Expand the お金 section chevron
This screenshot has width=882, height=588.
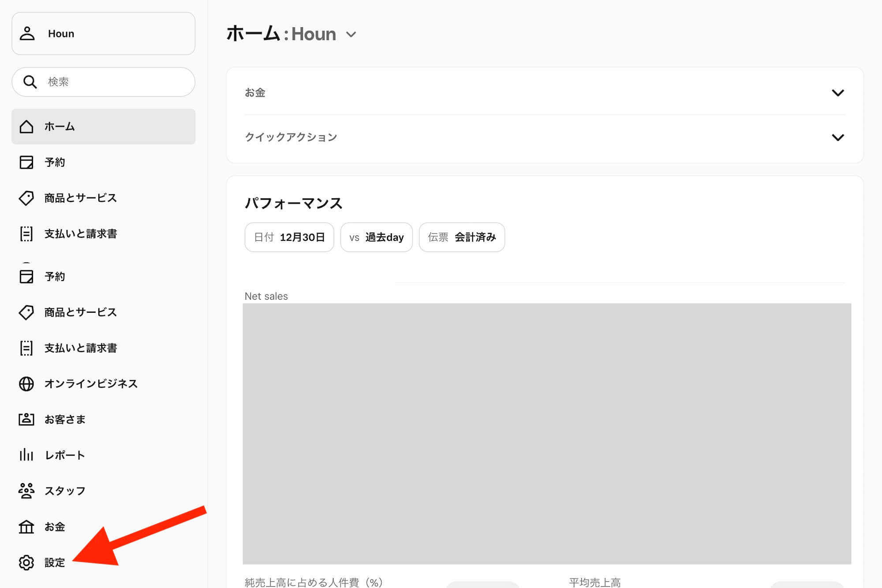837,93
